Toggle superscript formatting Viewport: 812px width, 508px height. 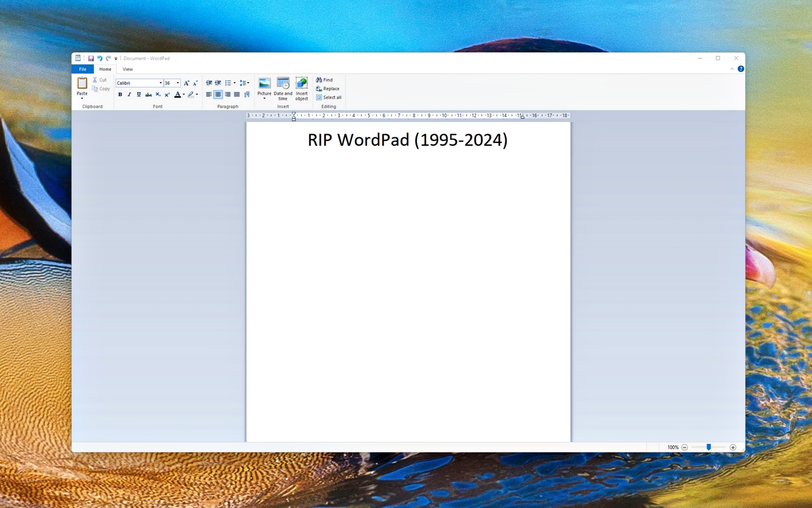(167, 95)
